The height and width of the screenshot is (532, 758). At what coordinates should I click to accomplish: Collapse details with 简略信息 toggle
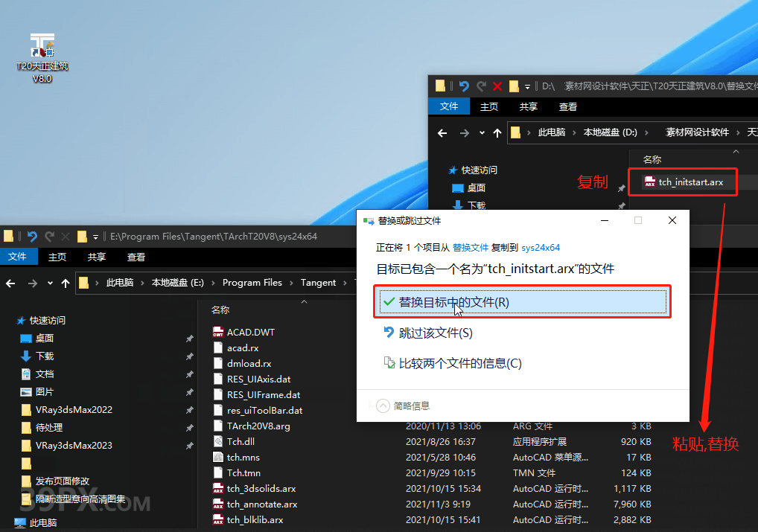pos(403,406)
